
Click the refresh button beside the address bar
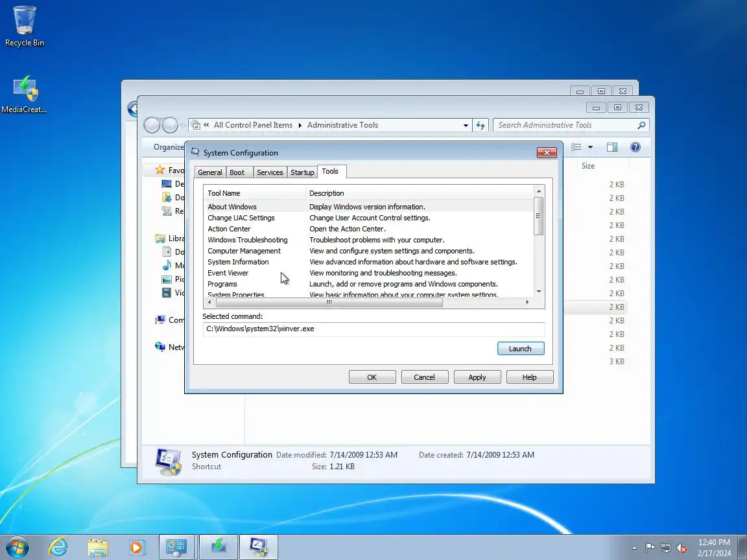(x=480, y=125)
